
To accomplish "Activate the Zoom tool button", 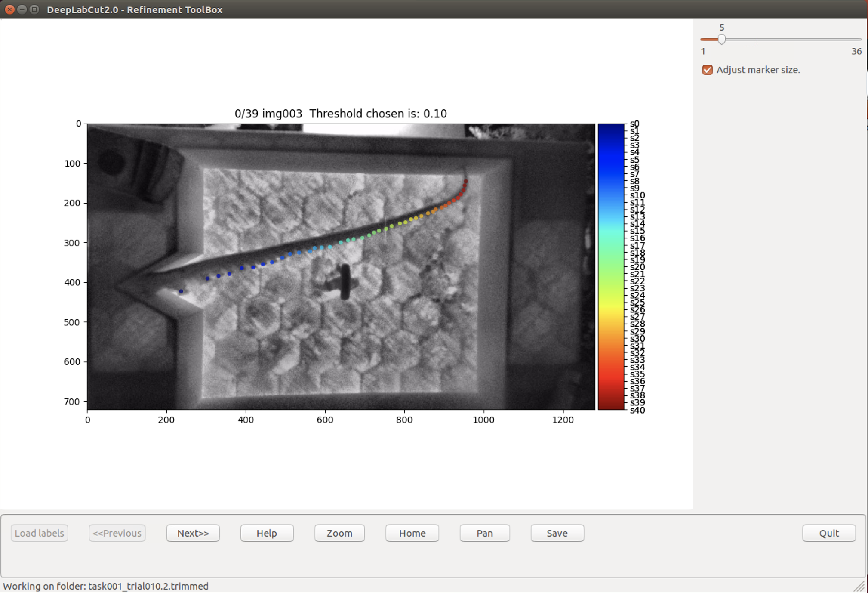I will [x=339, y=533].
